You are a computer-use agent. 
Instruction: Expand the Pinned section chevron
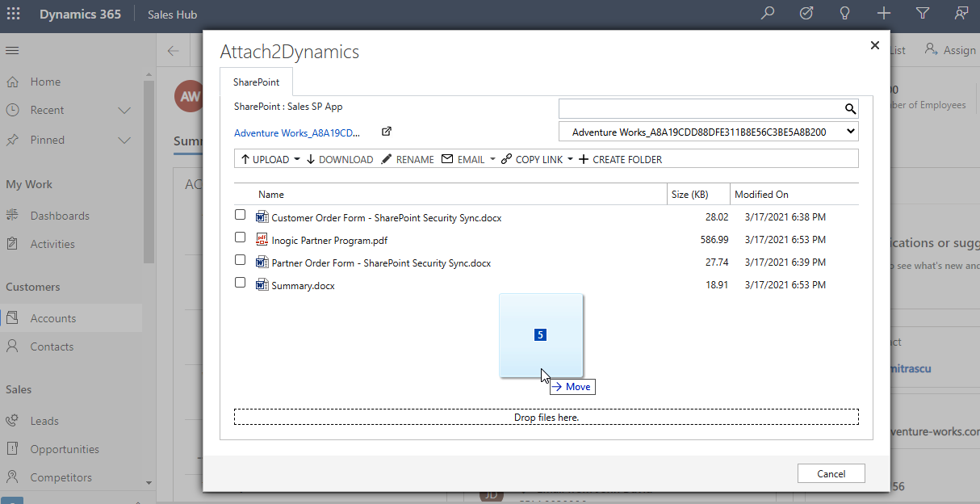(x=124, y=140)
